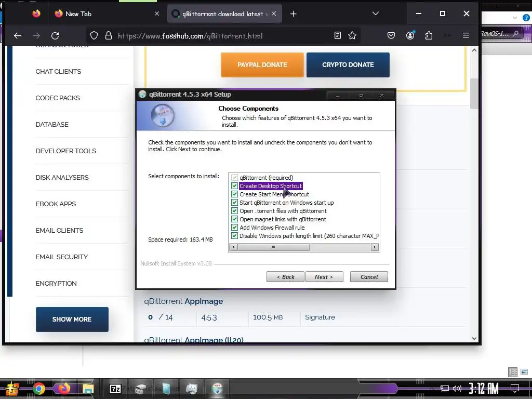Image resolution: width=532 pixels, height=399 pixels.
Task: Click the details view icon in Explorer window
Action: coord(513,372)
